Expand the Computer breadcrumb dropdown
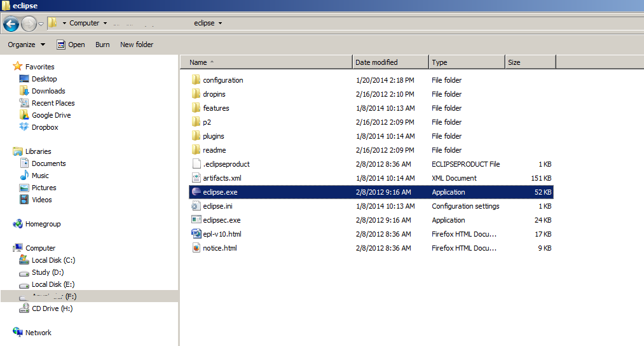Screen dimensions: 644x346 point(105,24)
